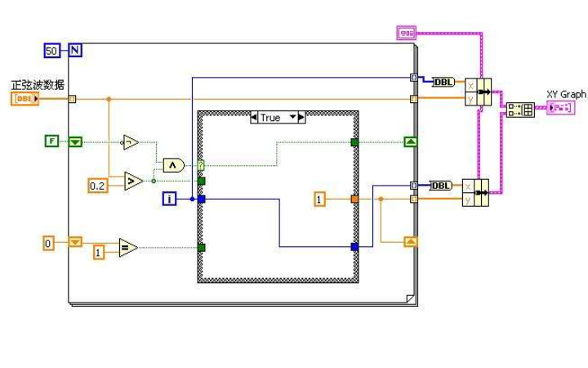
Task: Select the Equal comparison node
Action: coord(128,248)
